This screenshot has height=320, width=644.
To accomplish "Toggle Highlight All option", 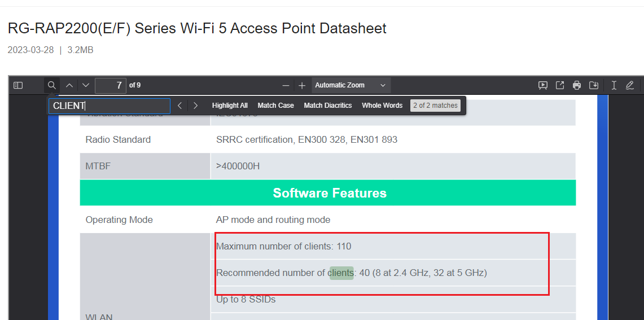I will 230,106.
